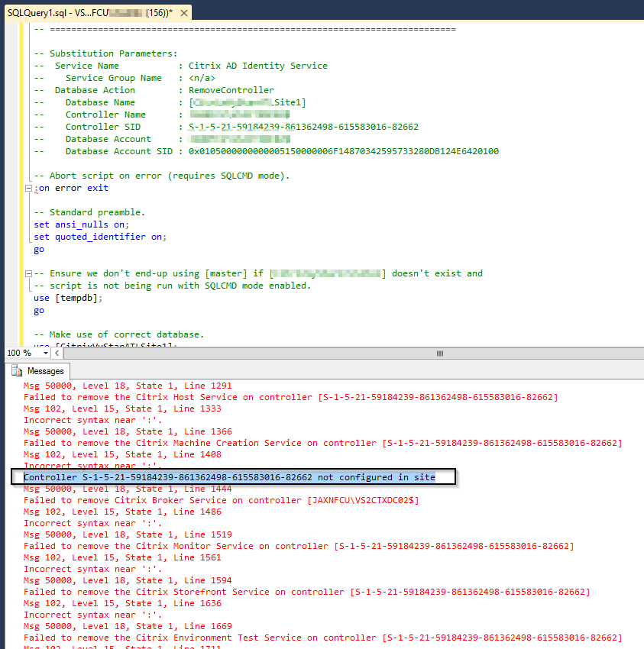Click the 'Controller SID' comment line

pos(226,127)
